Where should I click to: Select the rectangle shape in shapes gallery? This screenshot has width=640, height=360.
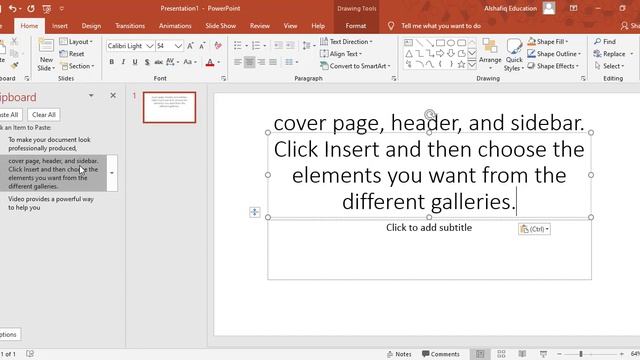440,42
